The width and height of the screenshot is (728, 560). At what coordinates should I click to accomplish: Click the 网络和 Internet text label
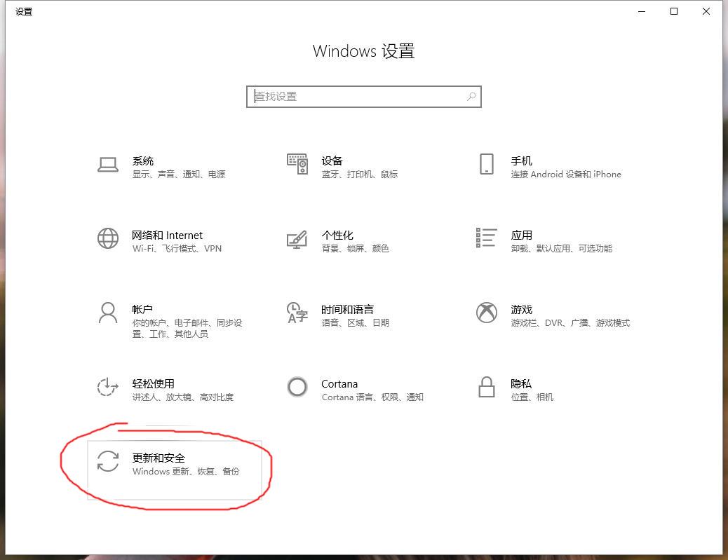pyautogui.click(x=168, y=235)
